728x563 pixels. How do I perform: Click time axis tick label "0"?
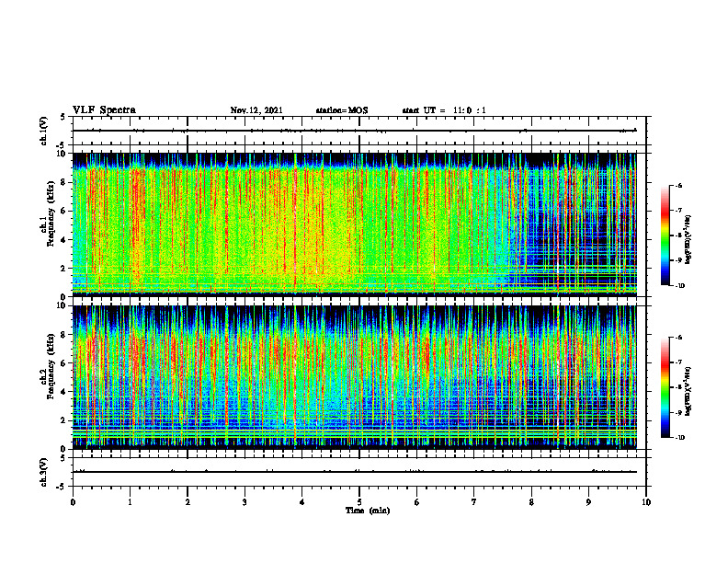[73, 502]
